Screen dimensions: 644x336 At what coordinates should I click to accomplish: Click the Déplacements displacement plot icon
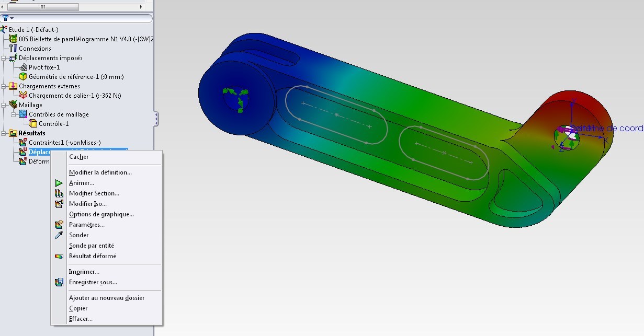click(x=24, y=152)
